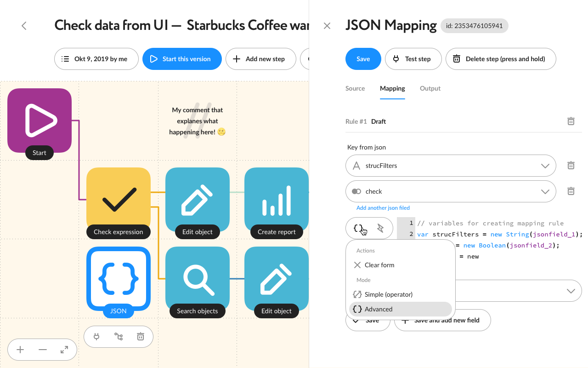Open the Okt 9, 2019 version list

pos(96,59)
